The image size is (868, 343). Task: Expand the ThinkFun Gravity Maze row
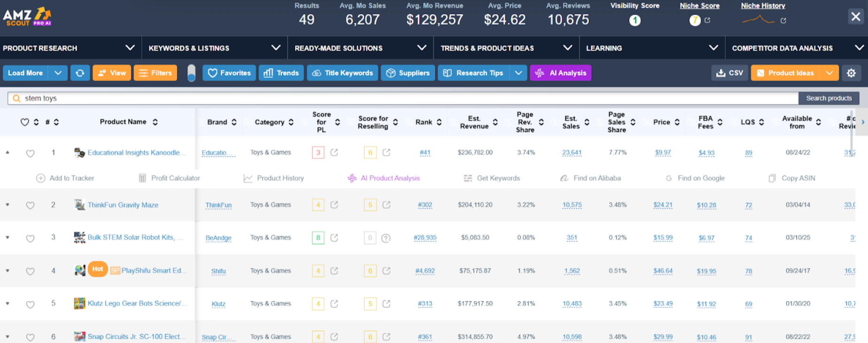pos(8,205)
